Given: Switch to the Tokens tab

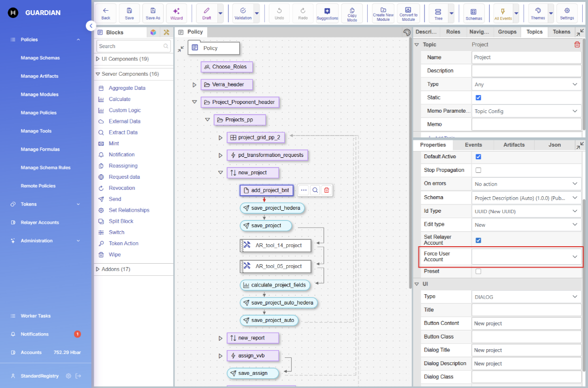Looking at the screenshot, I should click(561, 32).
